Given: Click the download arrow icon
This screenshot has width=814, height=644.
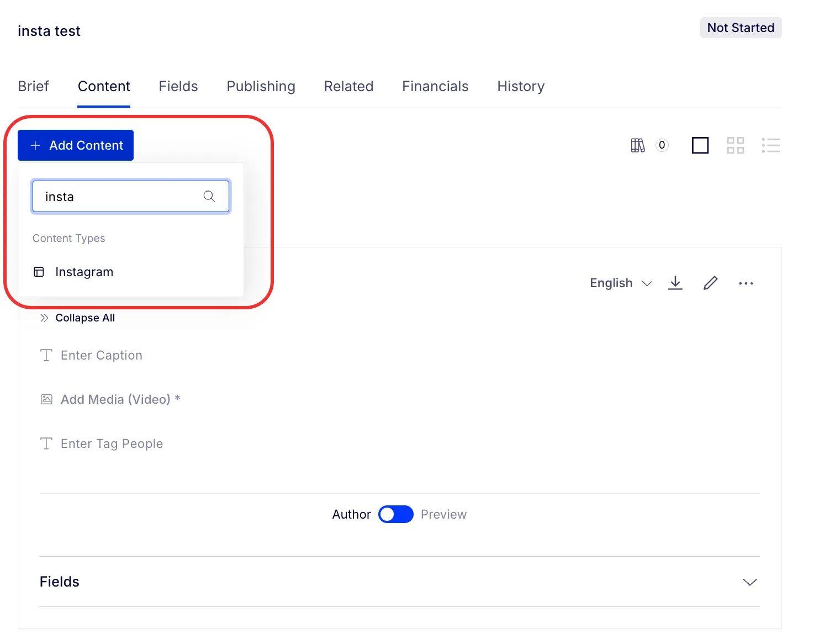Looking at the screenshot, I should click(675, 283).
